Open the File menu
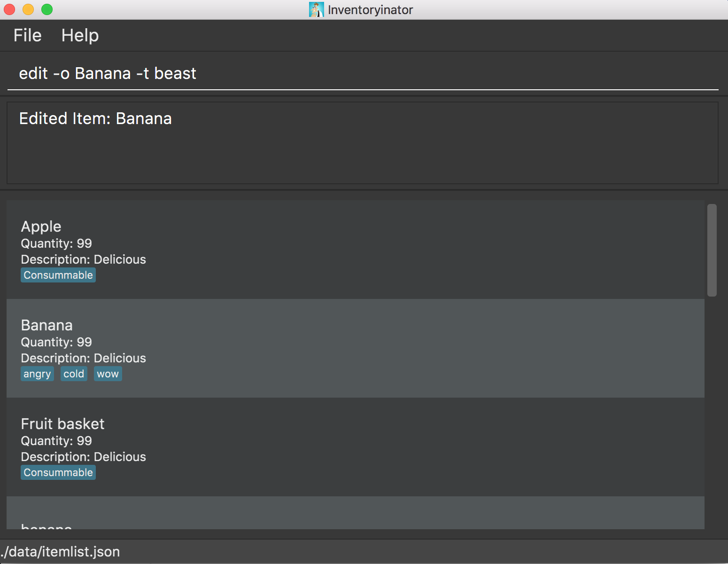728x564 pixels. (27, 35)
